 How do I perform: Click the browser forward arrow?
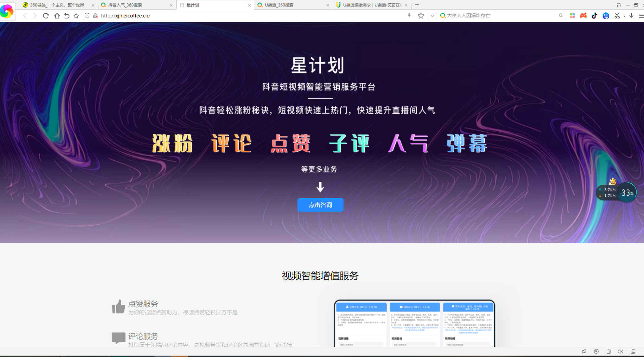[35, 16]
